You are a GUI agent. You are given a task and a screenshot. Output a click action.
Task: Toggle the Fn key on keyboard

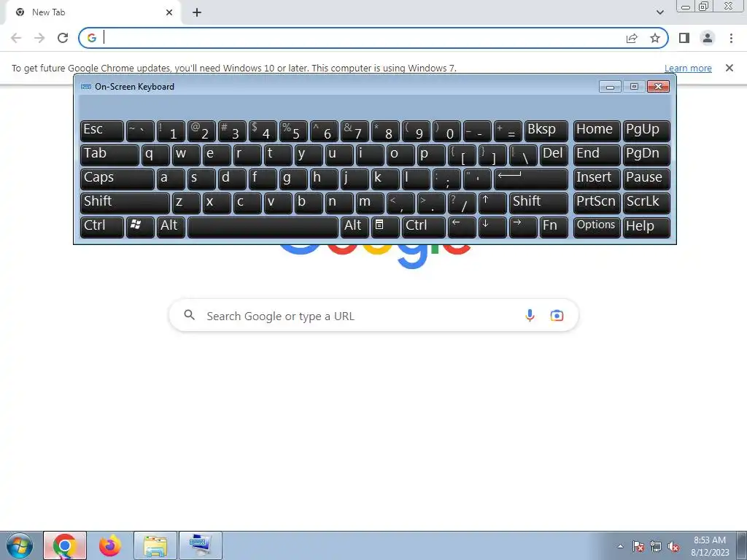(x=554, y=227)
